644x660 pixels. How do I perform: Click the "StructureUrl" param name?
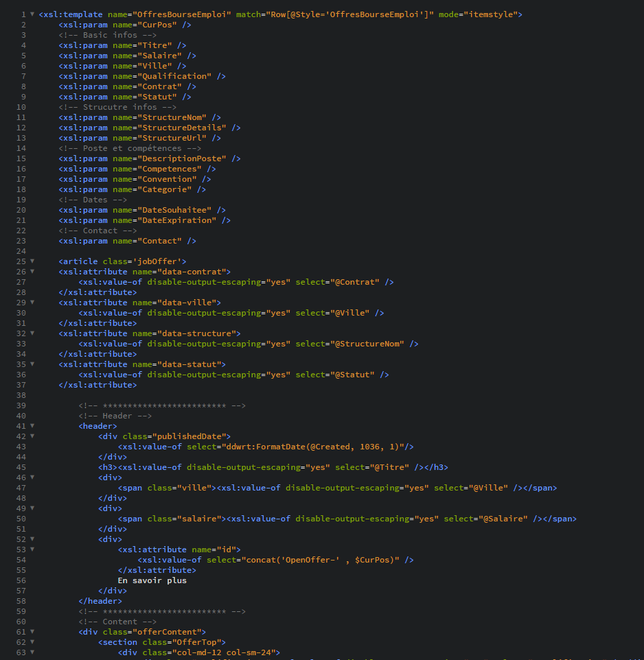point(172,138)
